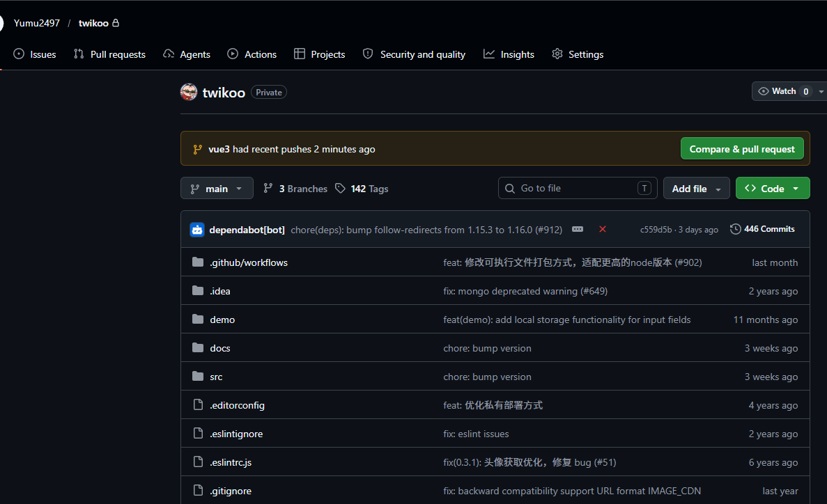Open the main branch dropdown
Screen dimensions: 827x504
click(217, 189)
